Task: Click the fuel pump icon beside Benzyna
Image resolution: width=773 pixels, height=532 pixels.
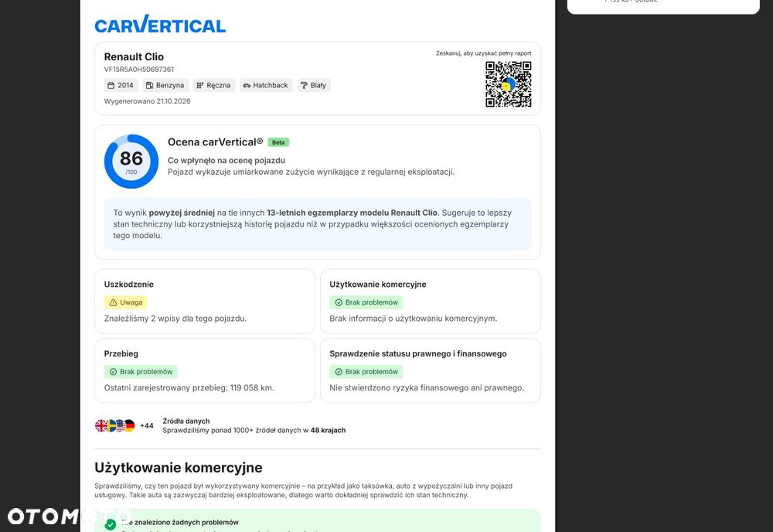Action: pos(149,85)
